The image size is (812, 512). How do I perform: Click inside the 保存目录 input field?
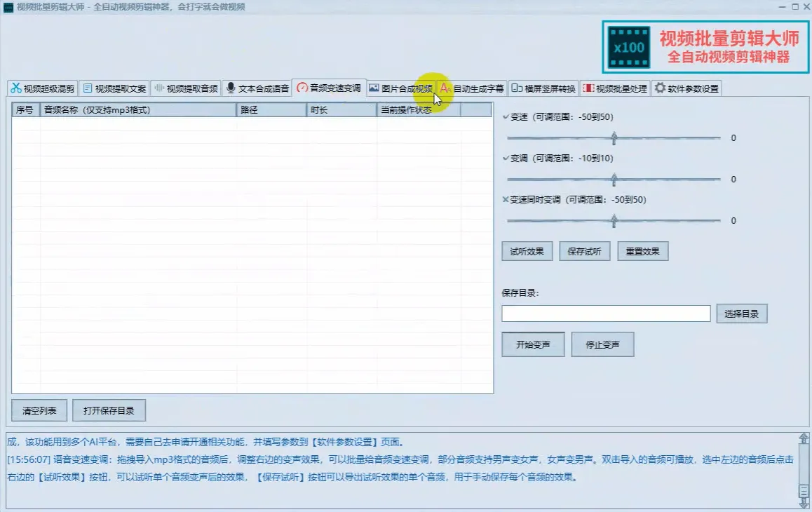point(605,313)
